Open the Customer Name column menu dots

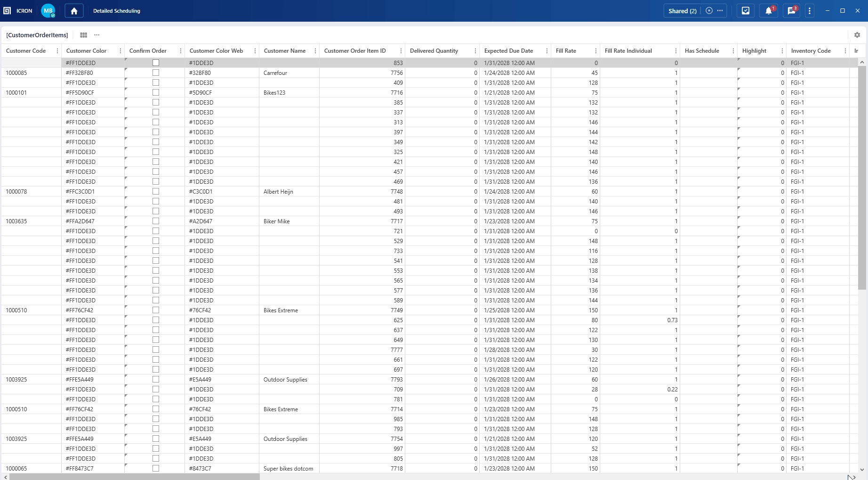point(315,51)
